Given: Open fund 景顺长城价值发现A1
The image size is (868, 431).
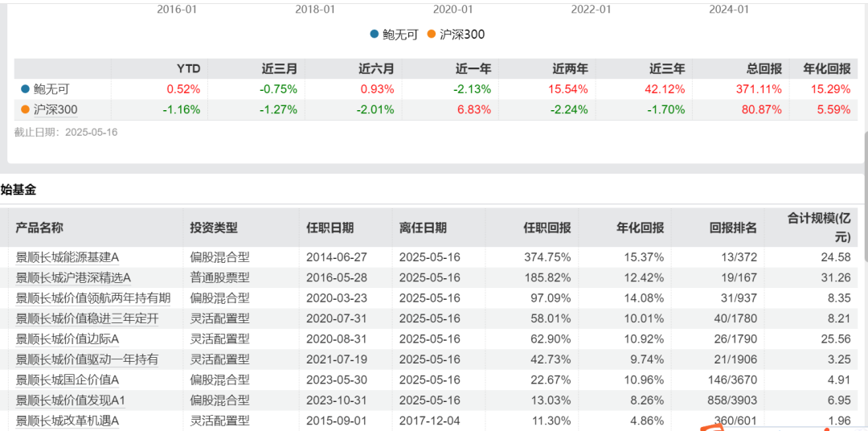Looking at the screenshot, I should pyautogui.click(x=70, y=400).
